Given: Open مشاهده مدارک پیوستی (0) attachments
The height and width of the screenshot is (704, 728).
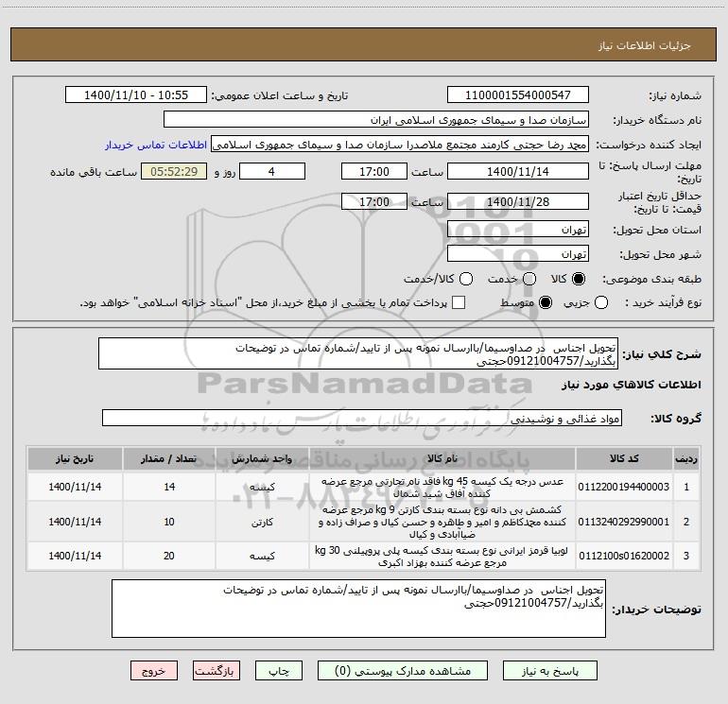Looking at the screenshot, I should point(394,670).
